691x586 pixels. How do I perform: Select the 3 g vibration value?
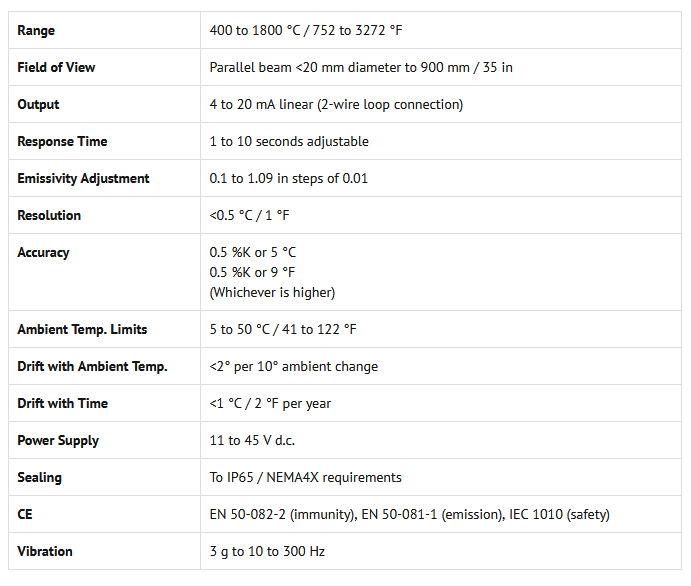tap(267, 551)
